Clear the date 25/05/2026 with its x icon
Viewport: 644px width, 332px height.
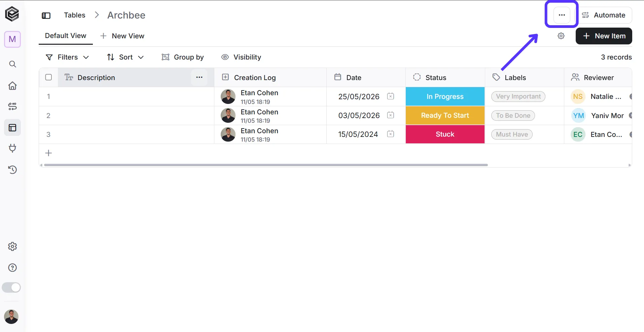coord(390,96)
